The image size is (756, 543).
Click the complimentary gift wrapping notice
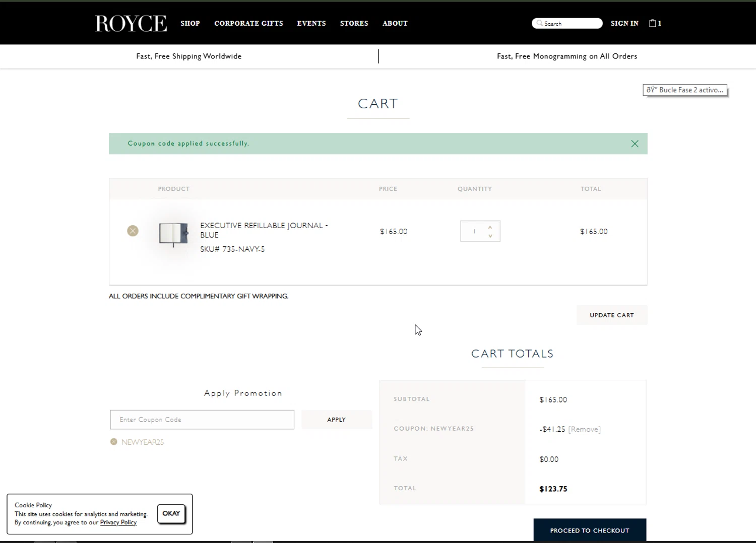click(199, 296)
